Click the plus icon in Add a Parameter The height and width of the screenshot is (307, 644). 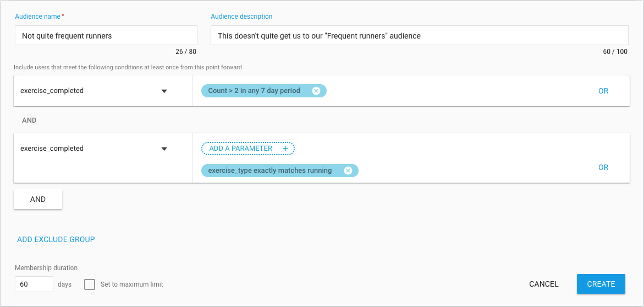click(285, 149)
